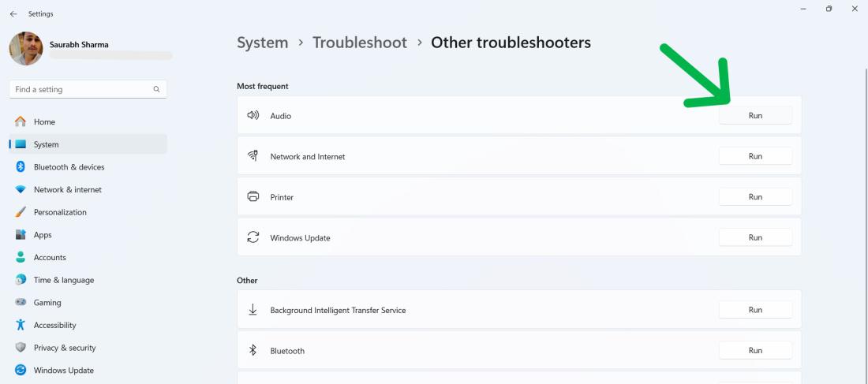Open Time & language settings

88,280
